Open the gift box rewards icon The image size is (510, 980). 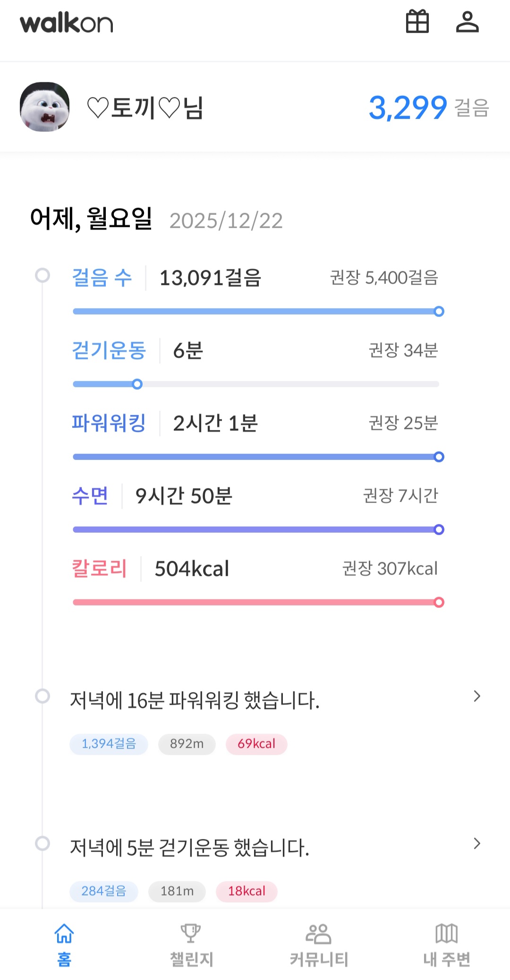(x=417, y=22)
